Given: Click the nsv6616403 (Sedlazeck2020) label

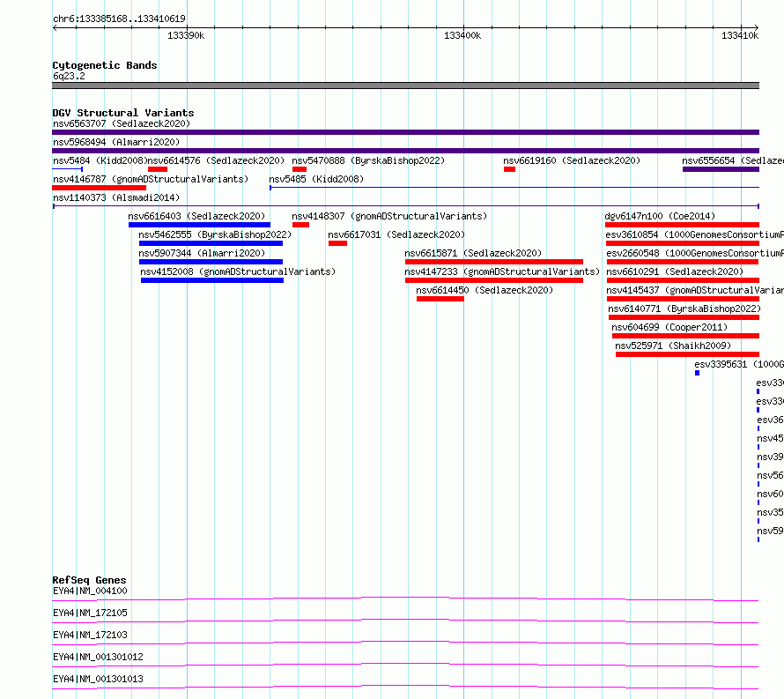Looking at the screenshot, I should click(x=196, y=216).
